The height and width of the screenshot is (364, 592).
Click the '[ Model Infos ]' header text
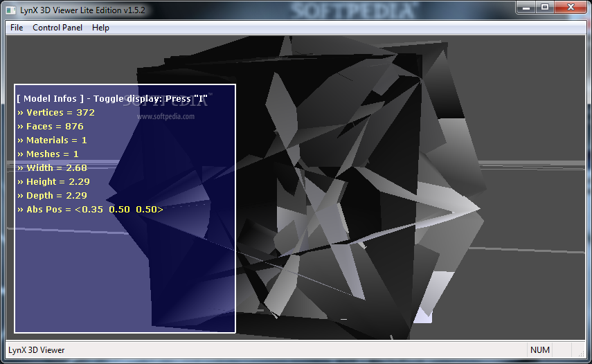point(50,99)
